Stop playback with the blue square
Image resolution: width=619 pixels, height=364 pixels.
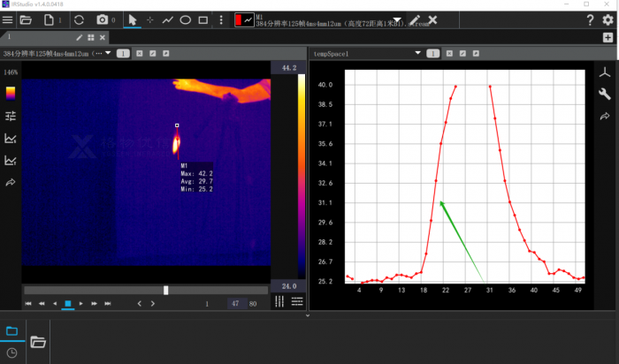67,304
